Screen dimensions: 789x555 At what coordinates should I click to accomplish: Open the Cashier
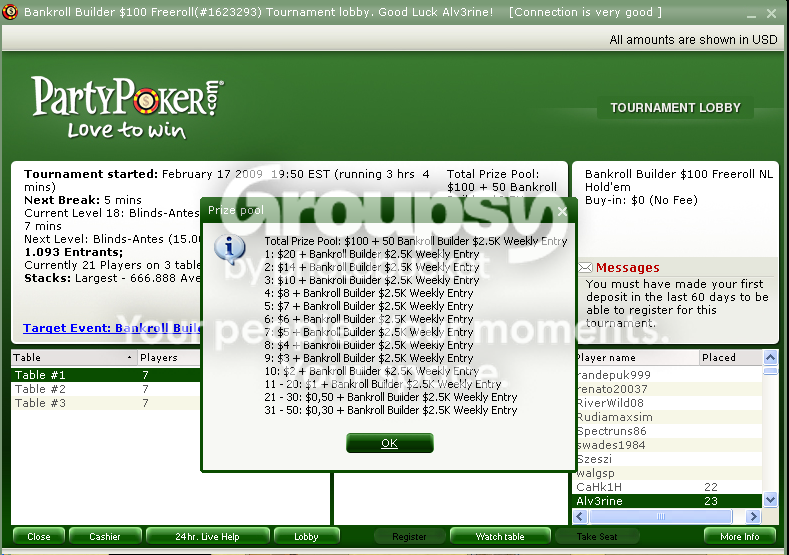point(105,536)
